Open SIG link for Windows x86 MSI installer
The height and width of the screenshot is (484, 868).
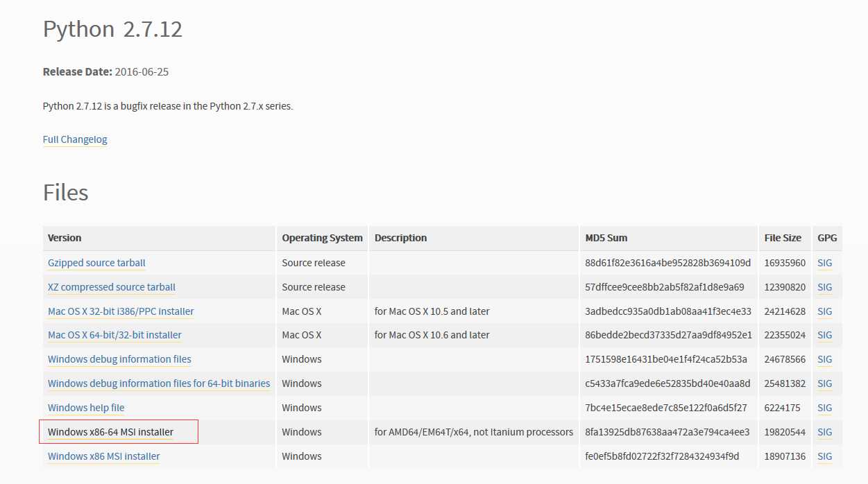pyautogui.click(x=824, y=456)
